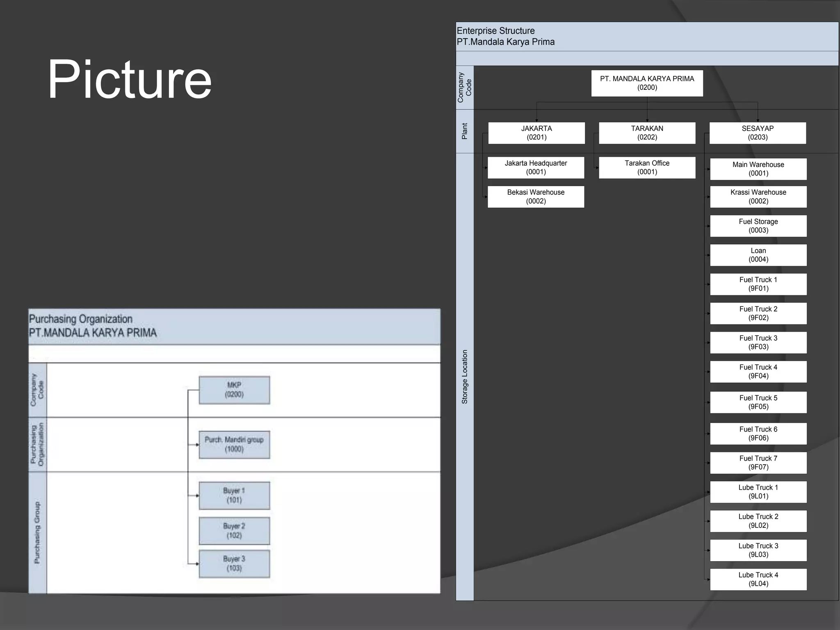840x630 pixels.
Task: Click the Buyer 3 (103) box
Action: pyautogui.click(x=234, y=564)
